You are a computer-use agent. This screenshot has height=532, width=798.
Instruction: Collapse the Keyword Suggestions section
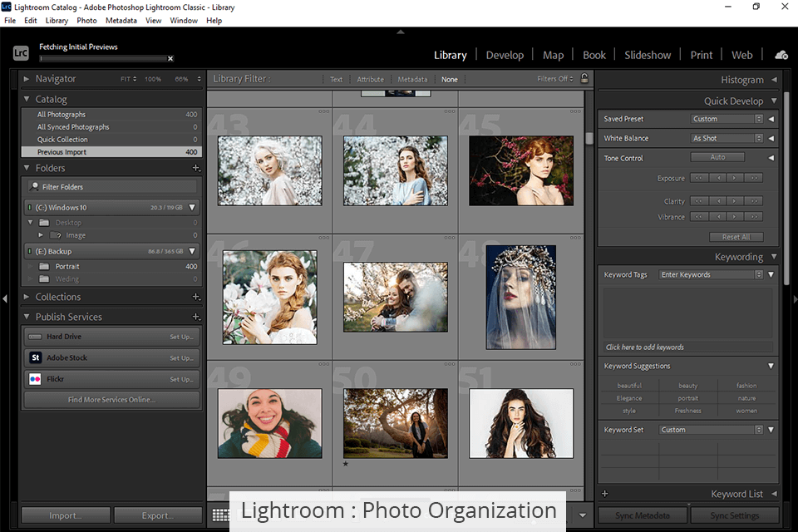pos(771,366)
